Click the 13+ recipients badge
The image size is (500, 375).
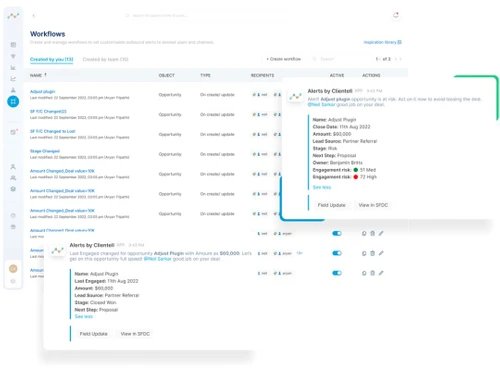pyautogui.click(x=299, y=253)
